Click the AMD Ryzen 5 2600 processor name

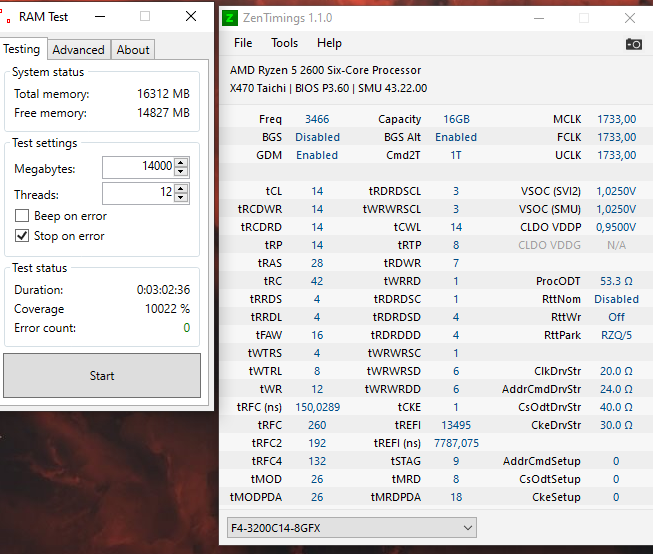click(x=325, y=70)
